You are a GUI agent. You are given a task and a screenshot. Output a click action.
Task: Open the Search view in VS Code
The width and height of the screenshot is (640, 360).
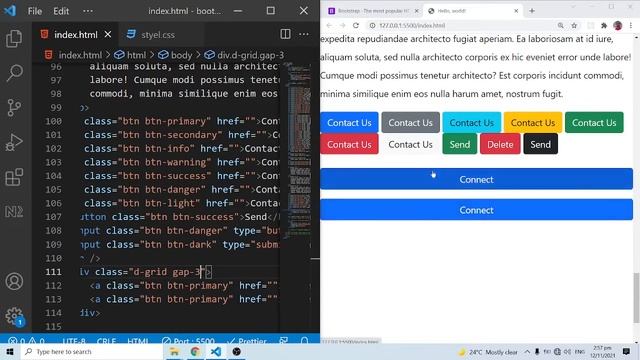[14, 73]
